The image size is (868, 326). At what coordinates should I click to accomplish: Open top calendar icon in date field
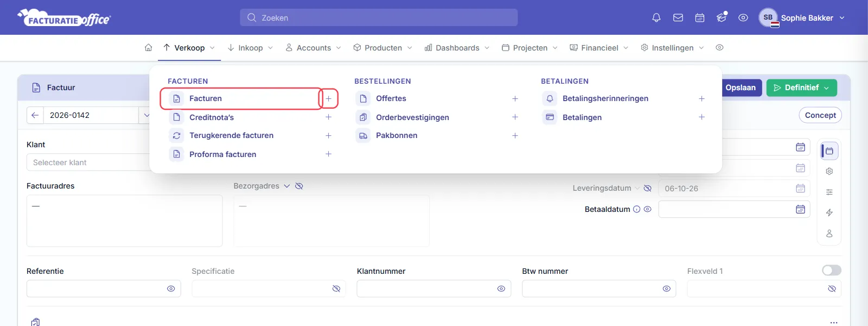click(x=800, y=147)
